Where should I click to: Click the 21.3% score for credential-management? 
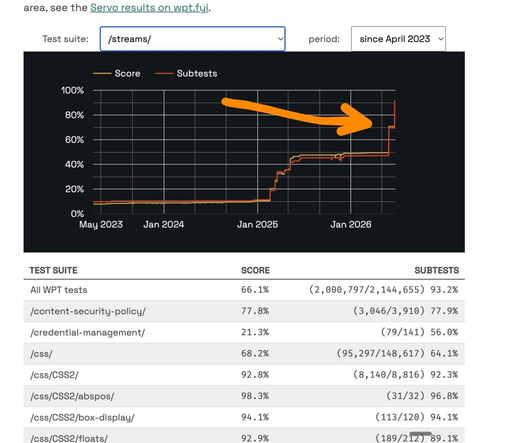point(255,332)
